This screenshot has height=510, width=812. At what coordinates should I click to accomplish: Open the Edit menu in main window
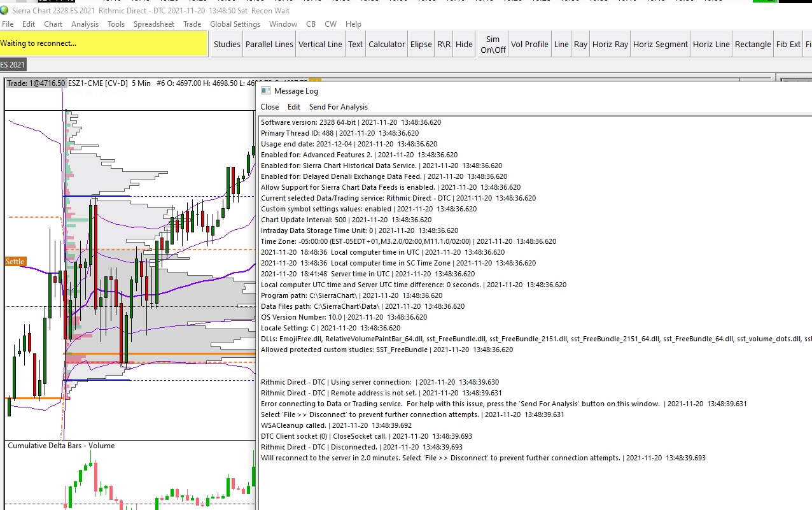click(29, 24)
